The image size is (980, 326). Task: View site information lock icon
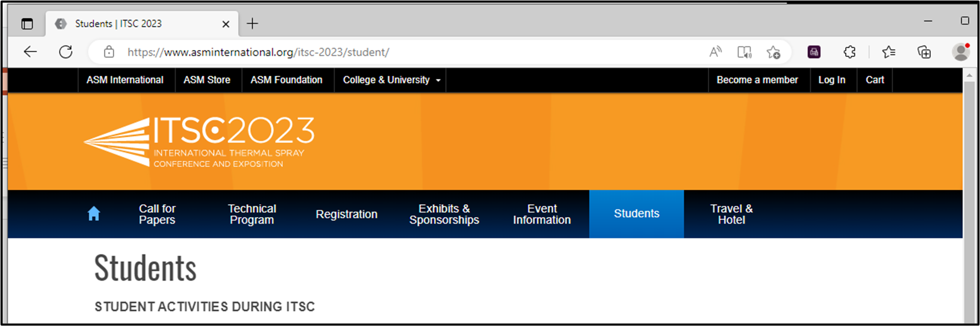109,52
